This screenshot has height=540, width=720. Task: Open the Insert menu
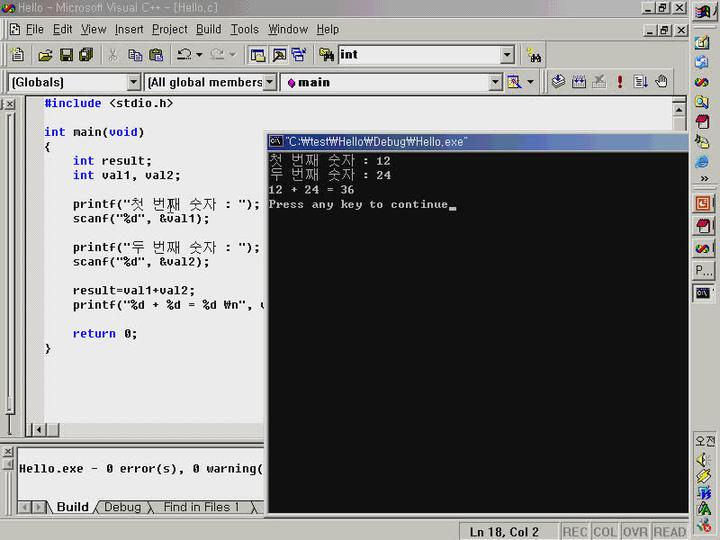(129, 29)
